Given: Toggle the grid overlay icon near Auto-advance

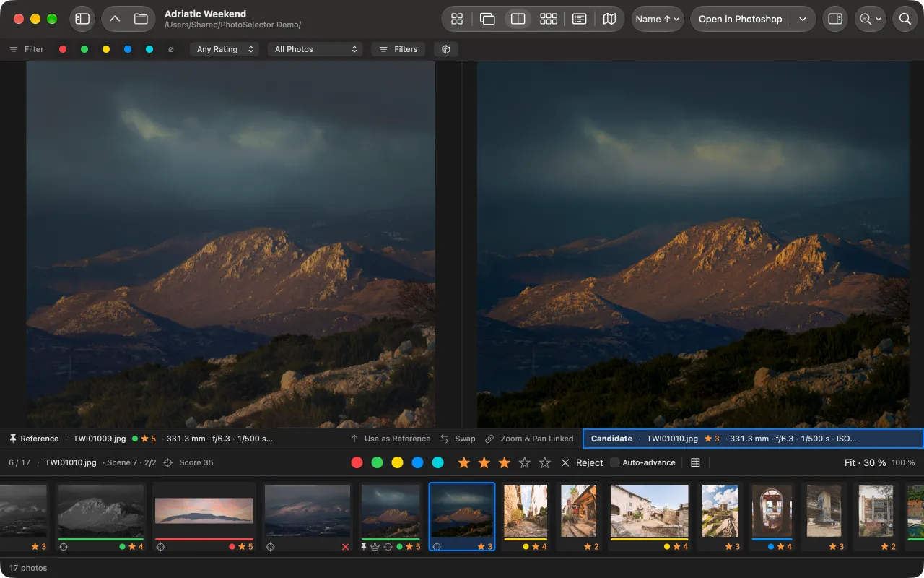Looking at the screenshot, I should click(695, 462).
